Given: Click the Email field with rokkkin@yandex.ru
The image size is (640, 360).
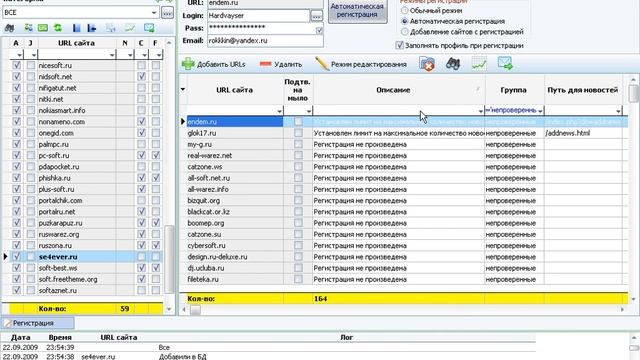Looking at the screenshot, I should 265,40.
